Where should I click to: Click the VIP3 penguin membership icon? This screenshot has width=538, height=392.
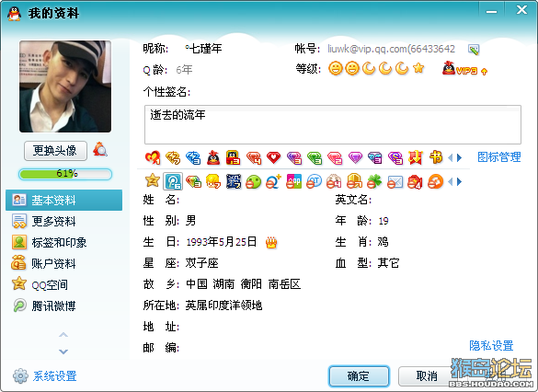pos(460,69)
